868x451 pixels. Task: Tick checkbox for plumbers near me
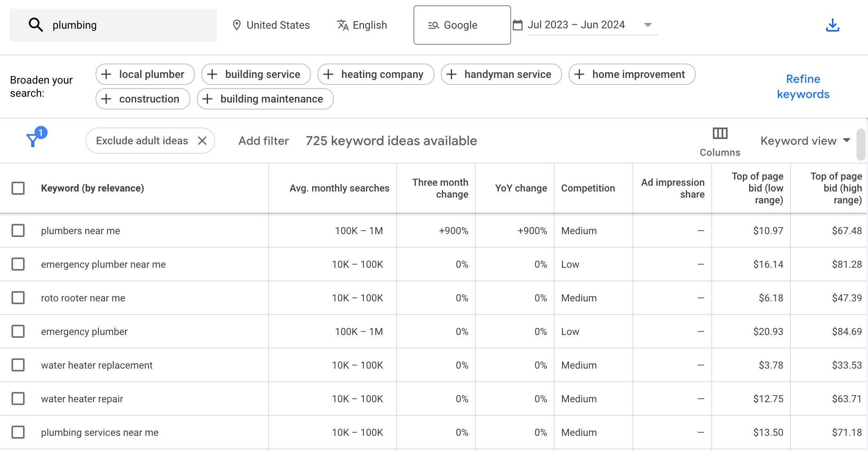[18, 230]
